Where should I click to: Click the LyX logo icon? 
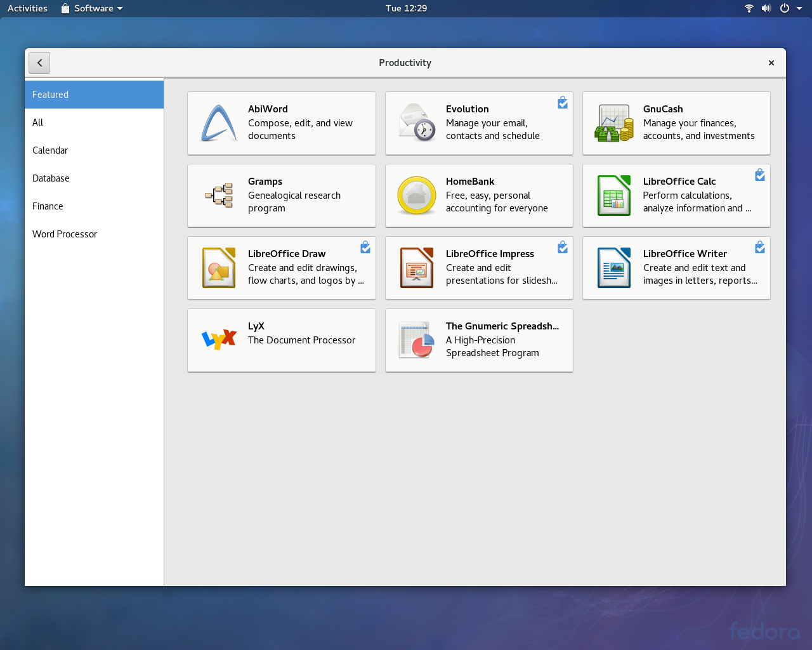point(219,340)
